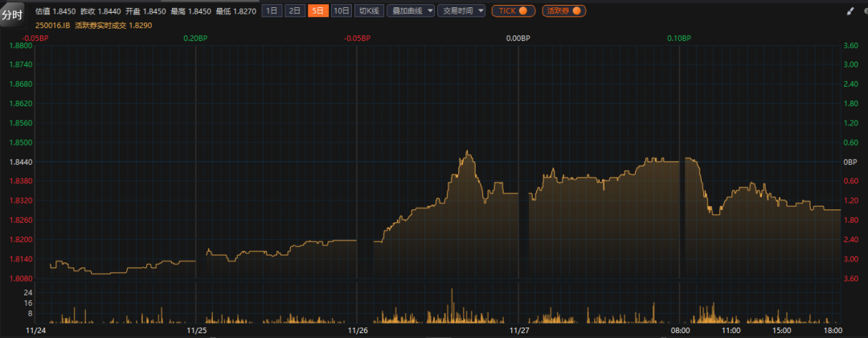Viewport: 868px width, 338px height.
Task: Expand the 叠加曲线 dropdown
Action: click(x=411, y=10)
